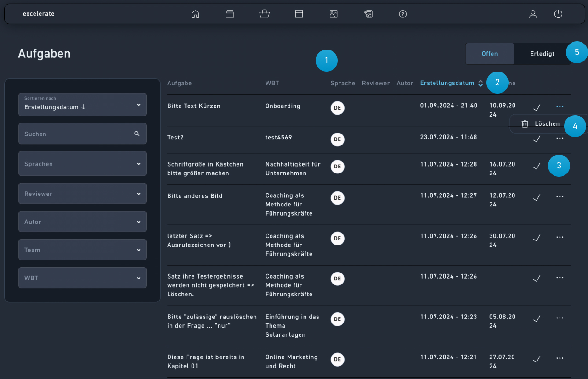Viewport: 588px width, 379px height.
Task: Click the power logout icon
Action: click(x=558, y=14)
